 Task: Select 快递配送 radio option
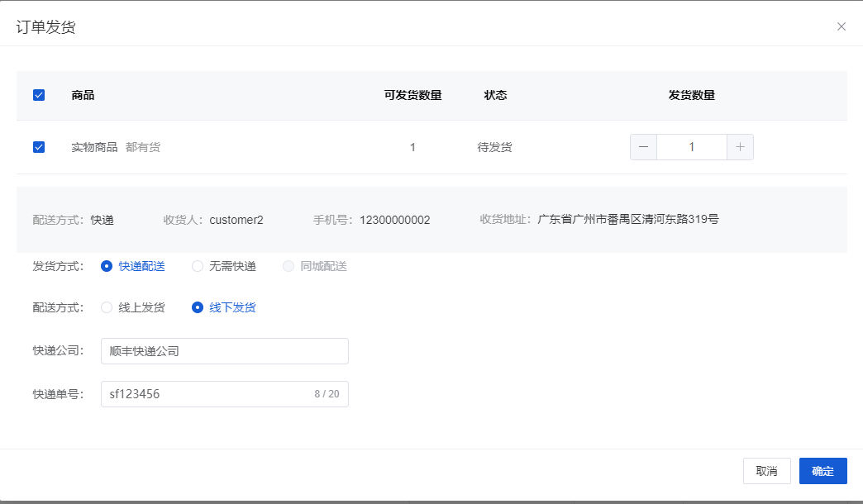pyautogui.click(x=133, y=266)
